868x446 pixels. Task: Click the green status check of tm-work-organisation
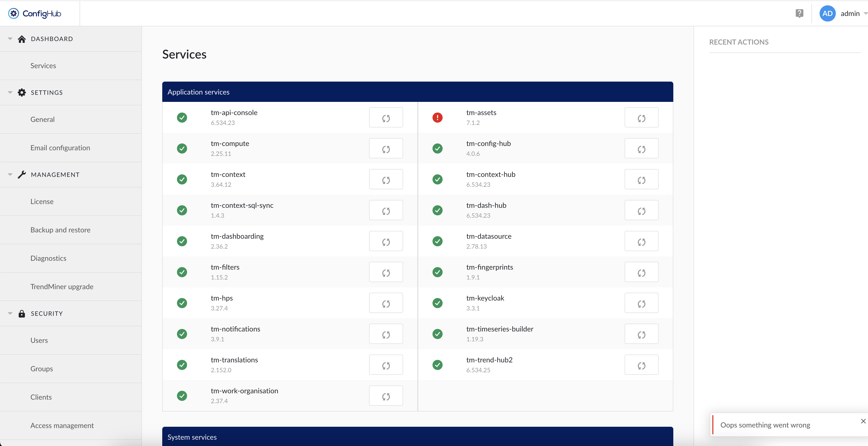(182, 396)
